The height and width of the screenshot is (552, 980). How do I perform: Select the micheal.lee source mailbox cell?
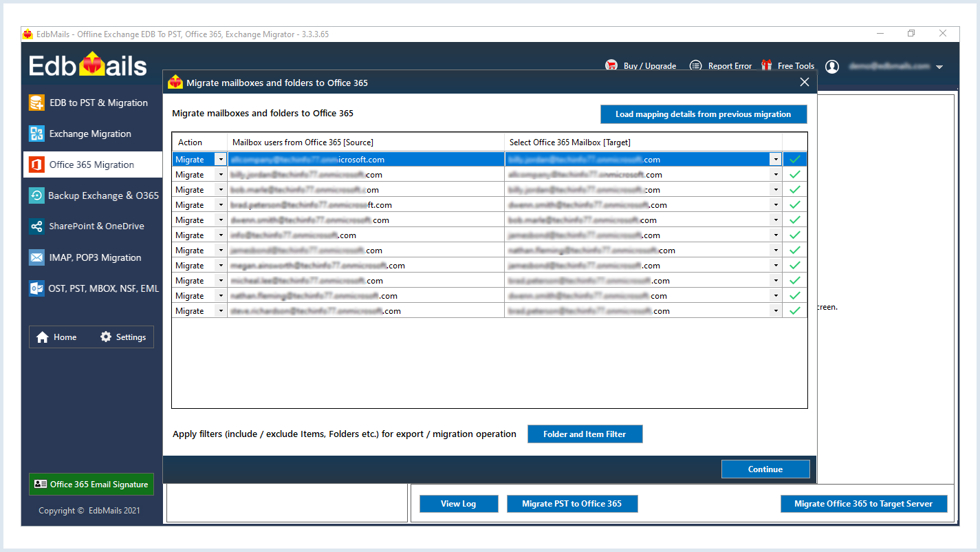coord(366,281)
